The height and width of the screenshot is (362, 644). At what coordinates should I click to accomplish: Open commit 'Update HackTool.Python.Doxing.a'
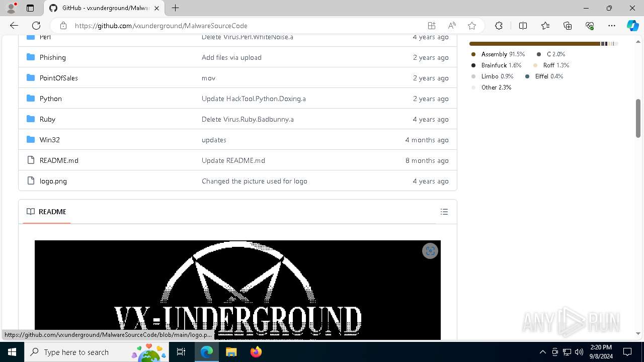pyautogui.click(x=254, y=99)
